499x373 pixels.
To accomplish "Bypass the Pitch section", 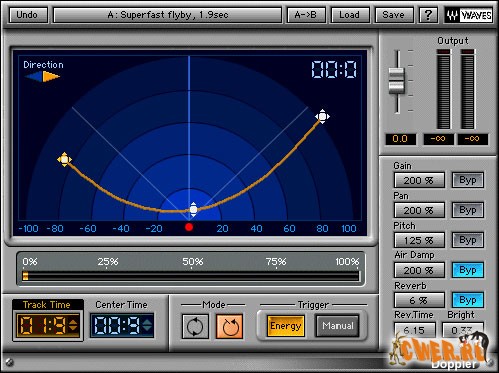I will coord(468,240).
